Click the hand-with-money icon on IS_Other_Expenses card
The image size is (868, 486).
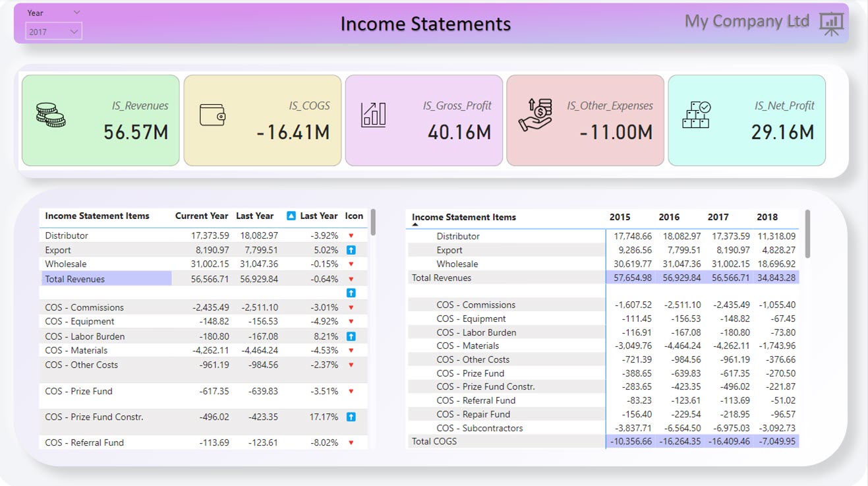point(535,114)
